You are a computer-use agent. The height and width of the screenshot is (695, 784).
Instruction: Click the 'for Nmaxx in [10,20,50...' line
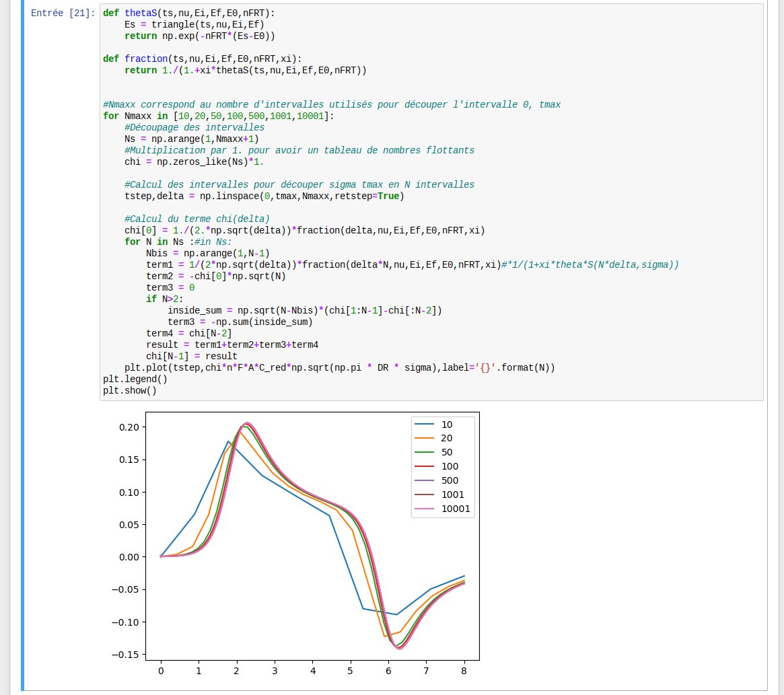218,116
